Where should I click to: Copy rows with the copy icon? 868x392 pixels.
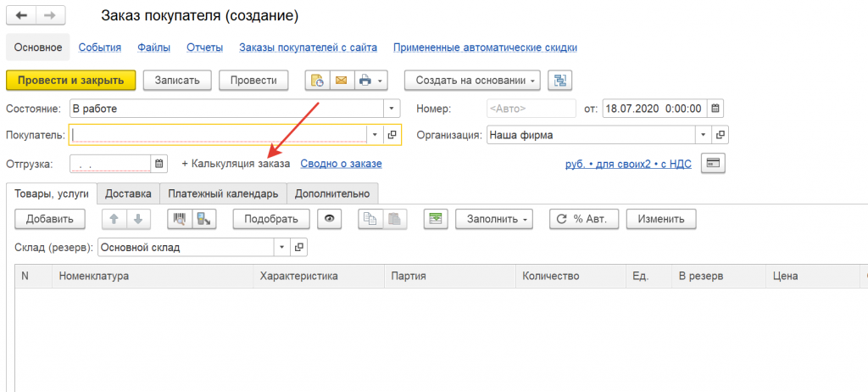[x=370, y=219]
